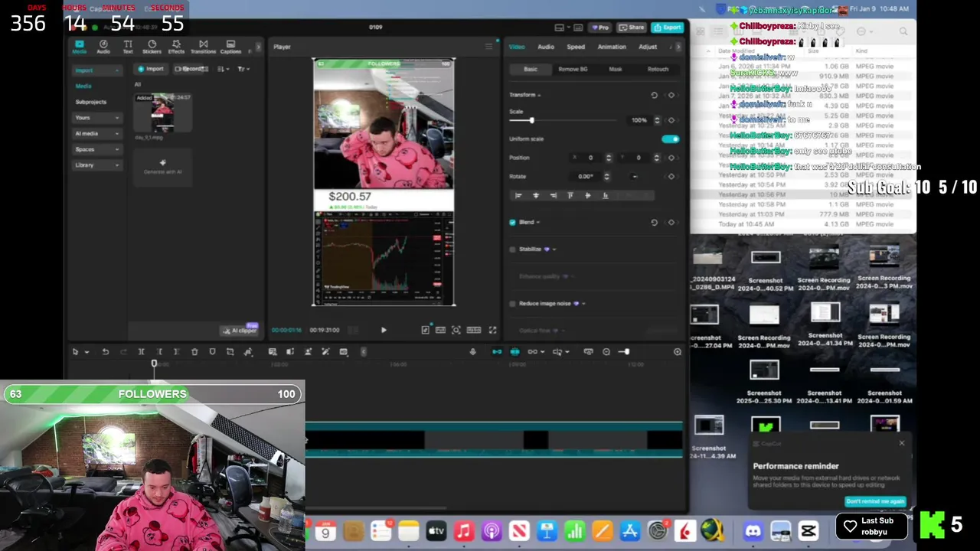Select the Remove BG sub-tab
Image resolution: width=980 pixels, height=551 pixels.
pyautogui.click(x=573, y=69)
